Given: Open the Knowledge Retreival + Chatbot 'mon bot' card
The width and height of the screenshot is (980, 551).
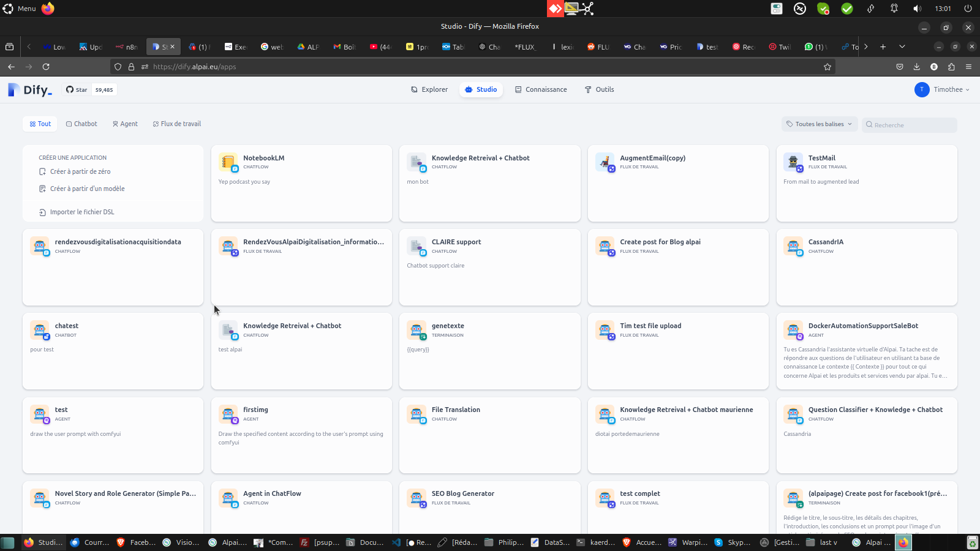Looking at the screenshot, I should [x=489, y=183].
